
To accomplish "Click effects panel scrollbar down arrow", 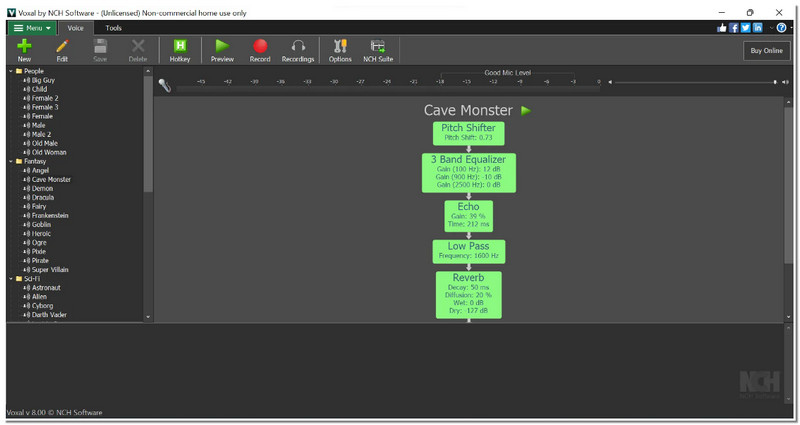I will 789,317.
